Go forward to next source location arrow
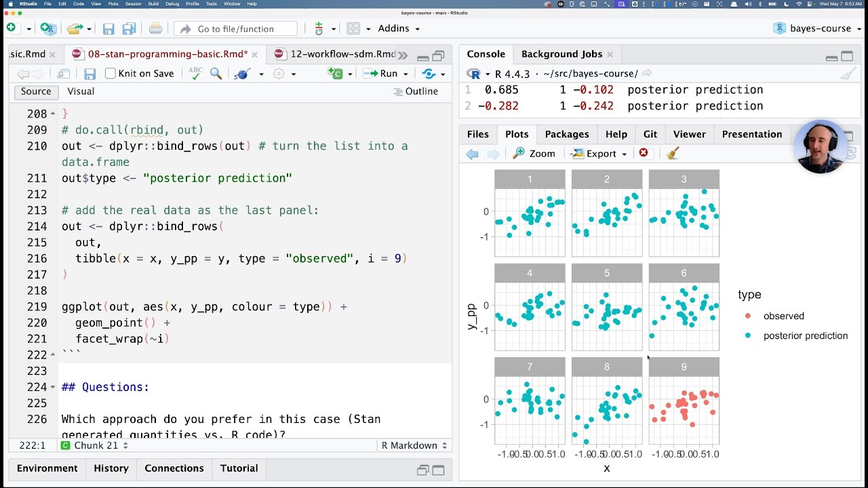This screenshot has width=868, height=488. point(39,73)
